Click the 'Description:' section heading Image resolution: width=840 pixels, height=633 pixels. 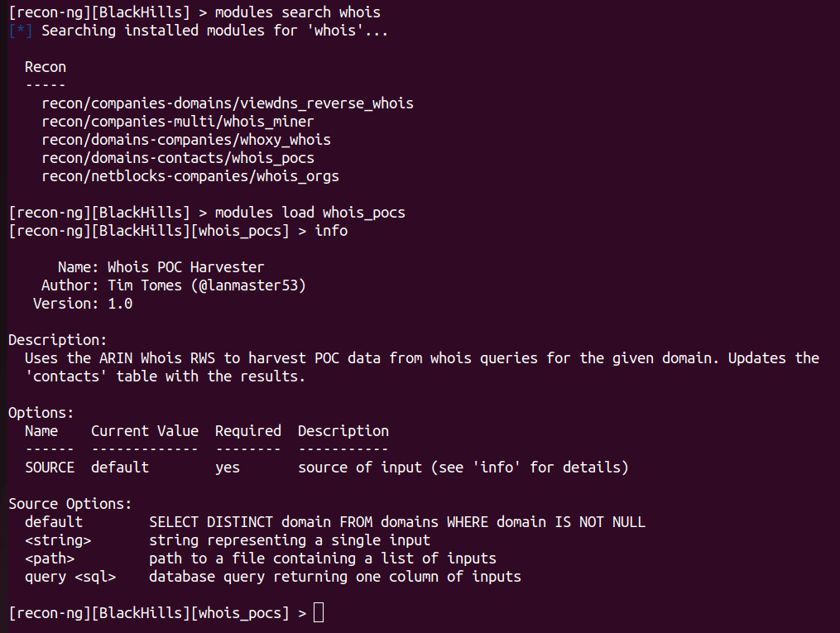(x=58, y=340)
